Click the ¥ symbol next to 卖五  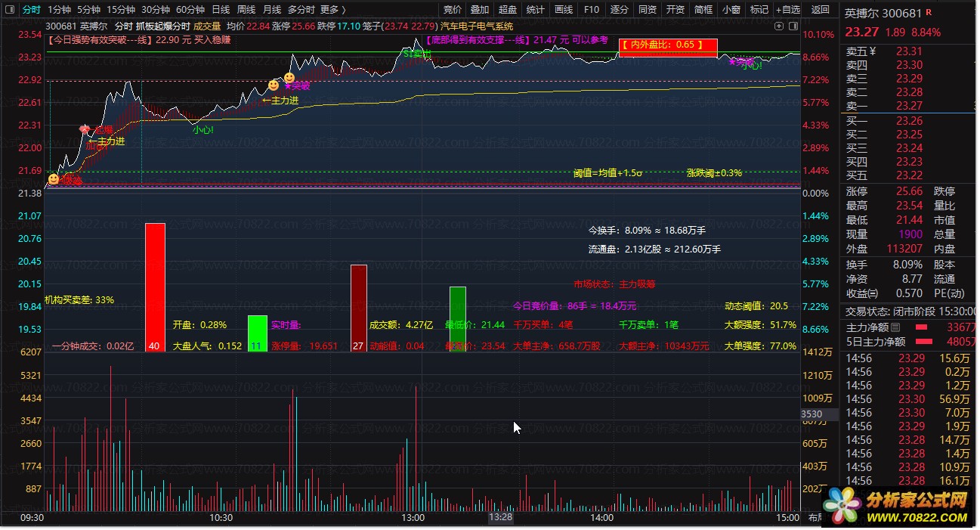(x=873, y=51)
